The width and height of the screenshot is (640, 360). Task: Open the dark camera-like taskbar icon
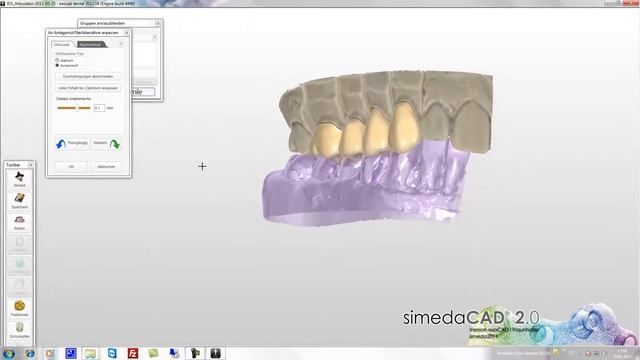[195, 353]
